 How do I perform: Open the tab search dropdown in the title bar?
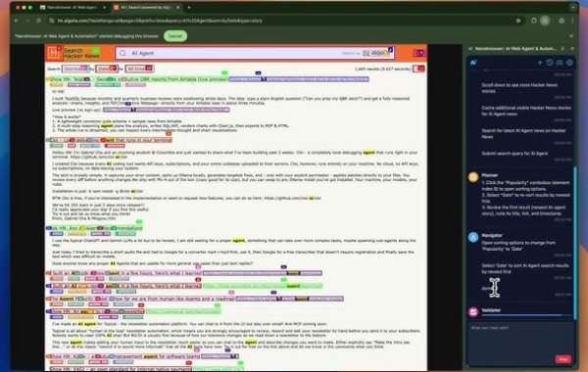coord(573,7)
